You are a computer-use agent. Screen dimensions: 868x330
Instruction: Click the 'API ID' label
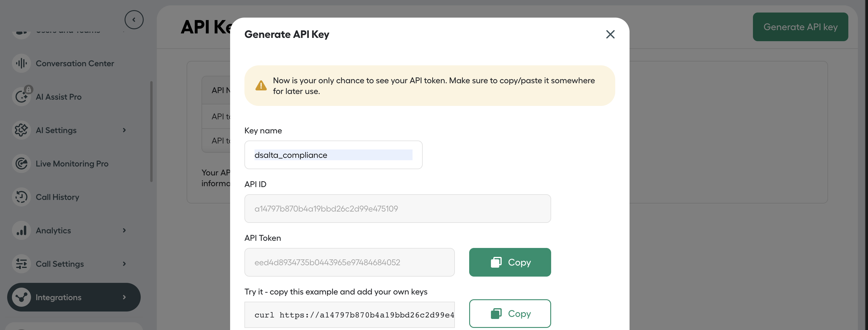coord(255,184)
